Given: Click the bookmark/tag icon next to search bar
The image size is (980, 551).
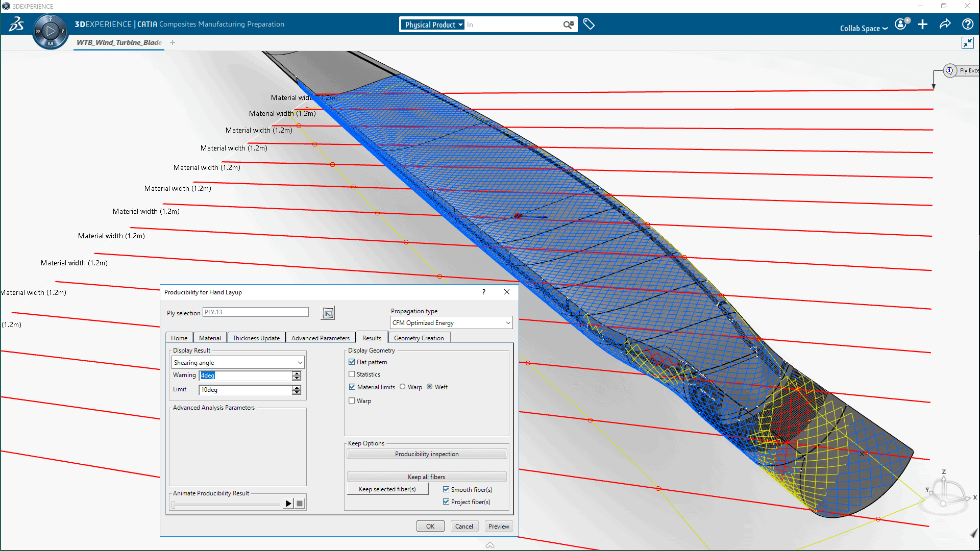Looking at the screenshot, I should [x=589, y=24].
